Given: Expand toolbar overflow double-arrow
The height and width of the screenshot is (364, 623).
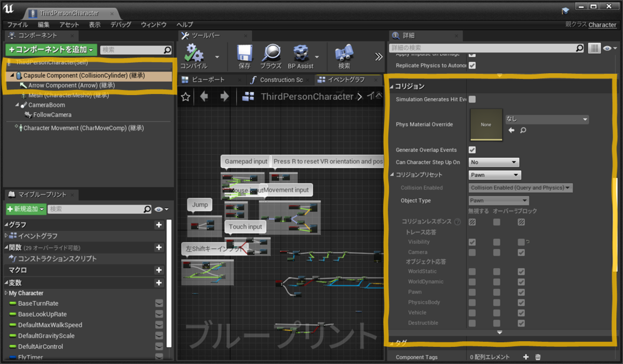Looking at the screenshot, I should tap(379, 57).
